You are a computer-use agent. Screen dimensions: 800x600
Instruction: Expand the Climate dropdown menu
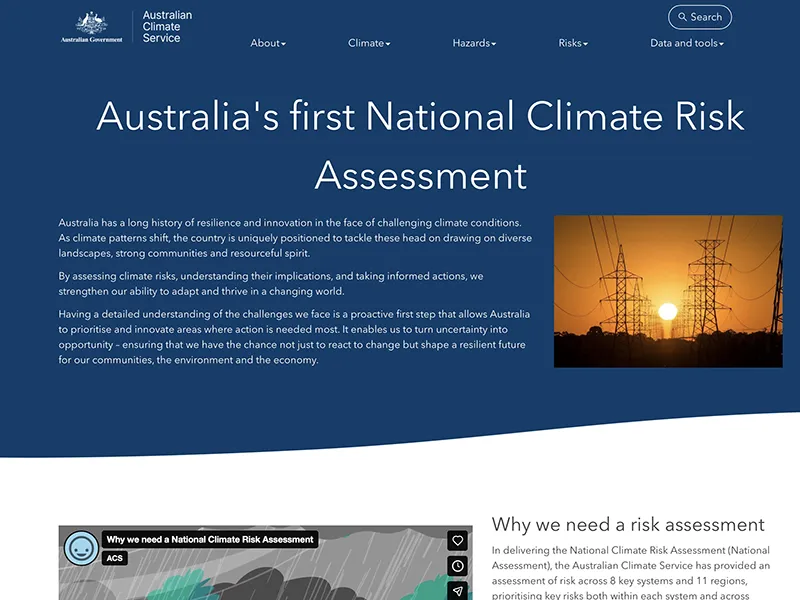(x=369, y=43)
